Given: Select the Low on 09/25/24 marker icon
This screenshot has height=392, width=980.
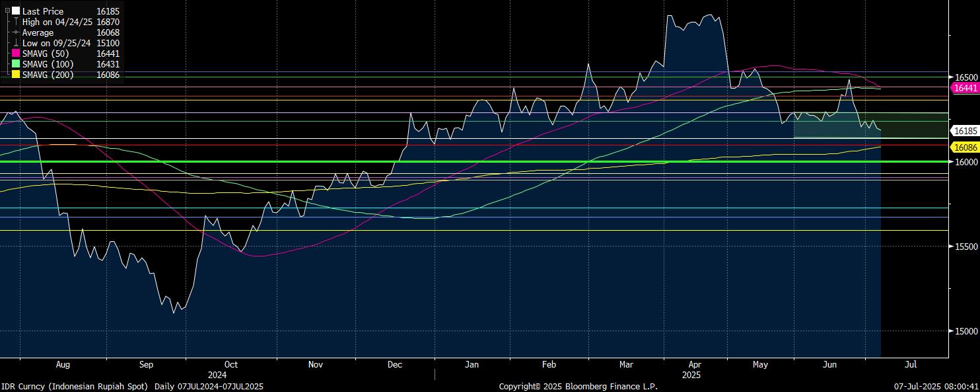Looking at the screenshot, I should point(16,43).
